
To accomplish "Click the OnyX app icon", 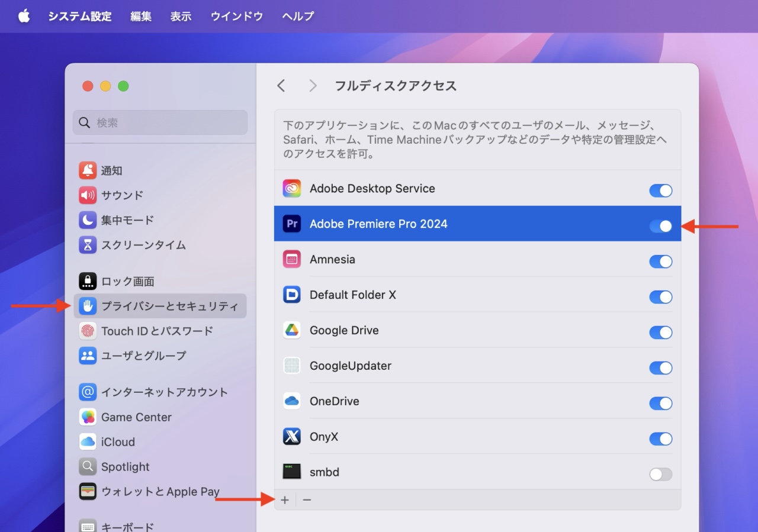I will coord(292,437).
